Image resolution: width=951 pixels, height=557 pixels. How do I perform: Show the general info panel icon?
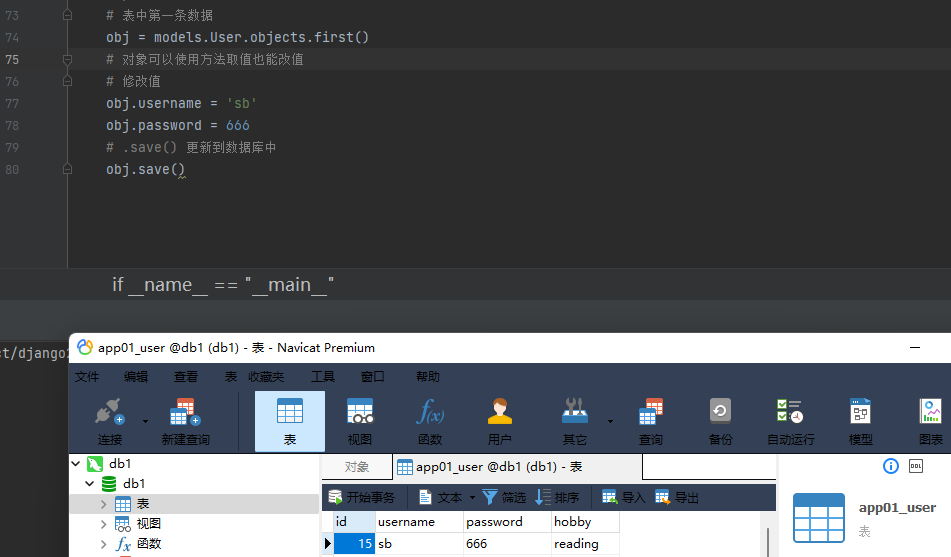(x=890, y=466)
